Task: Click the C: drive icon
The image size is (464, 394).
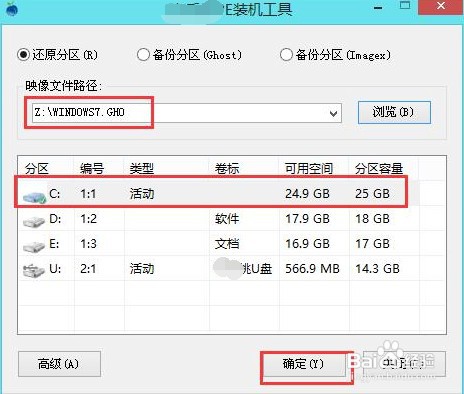Action: point(34,197)
